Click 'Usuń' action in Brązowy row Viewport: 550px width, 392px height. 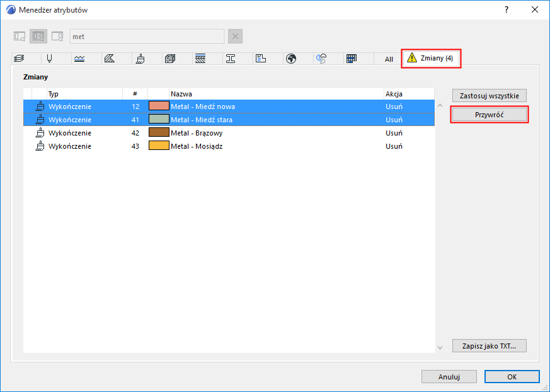pos(394,133)
